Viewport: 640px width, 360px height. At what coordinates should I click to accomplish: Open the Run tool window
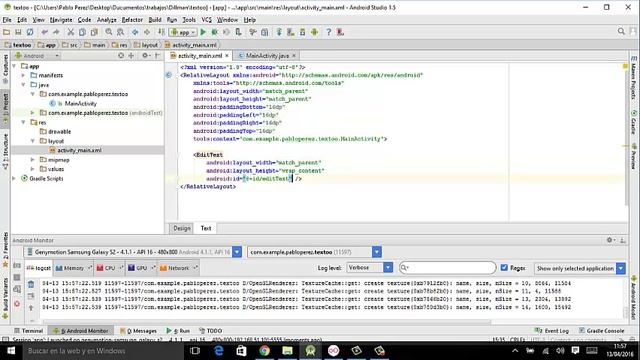pos(178,331)
